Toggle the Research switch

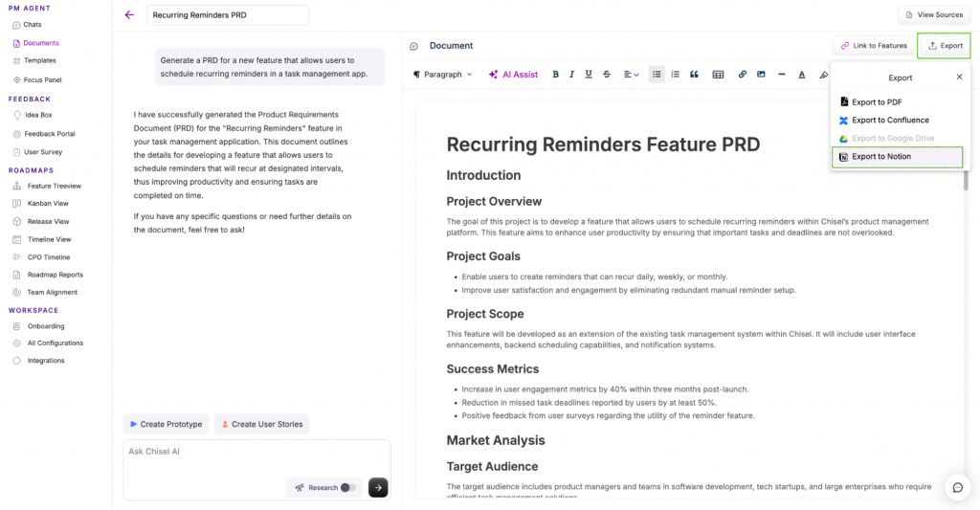pyautogui.click(x=348, y=487)
